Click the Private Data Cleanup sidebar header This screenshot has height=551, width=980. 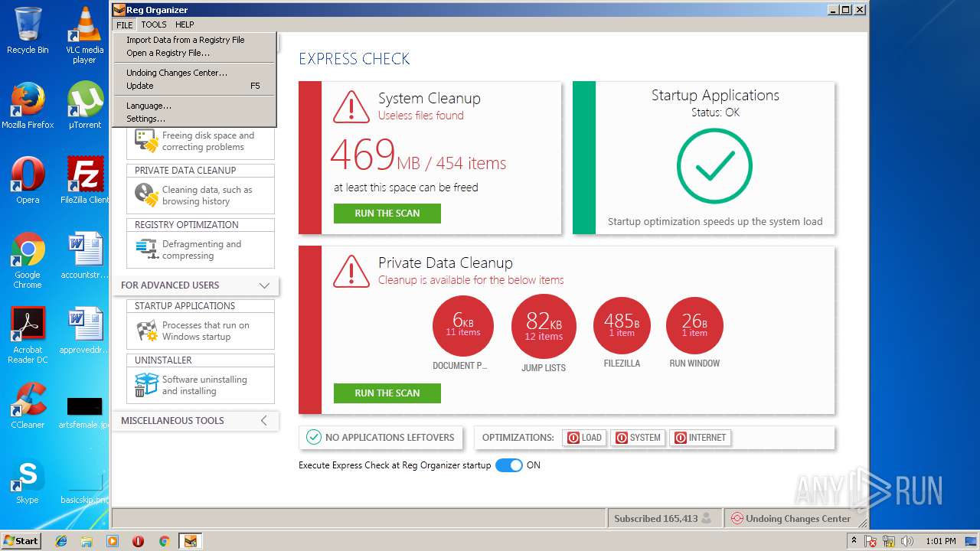click(x=201, y=171)
